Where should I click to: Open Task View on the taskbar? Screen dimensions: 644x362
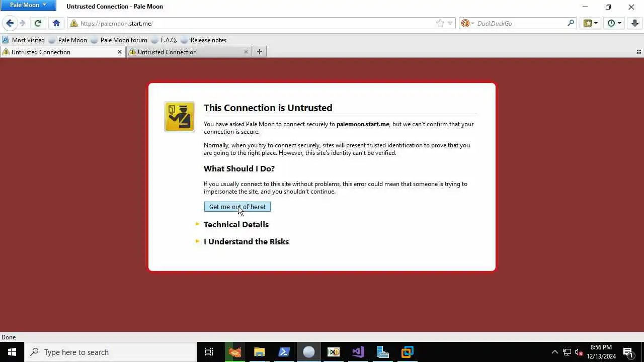[x=209, y=352]
